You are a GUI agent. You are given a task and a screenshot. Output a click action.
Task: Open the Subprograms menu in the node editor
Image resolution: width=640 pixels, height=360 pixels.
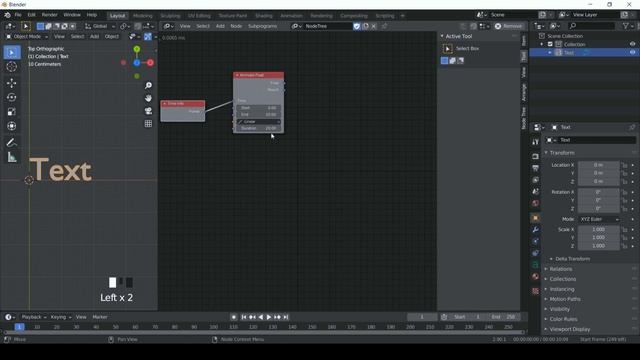(x=262, y=26)
